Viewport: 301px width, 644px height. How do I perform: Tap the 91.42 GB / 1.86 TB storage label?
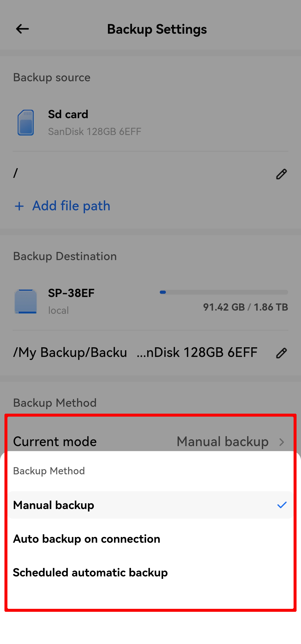[x=245, y=307]
